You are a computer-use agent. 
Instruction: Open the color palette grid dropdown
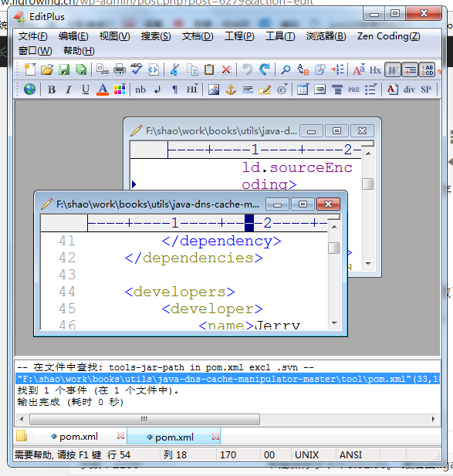pyautogui.click(x=120, y=89)
